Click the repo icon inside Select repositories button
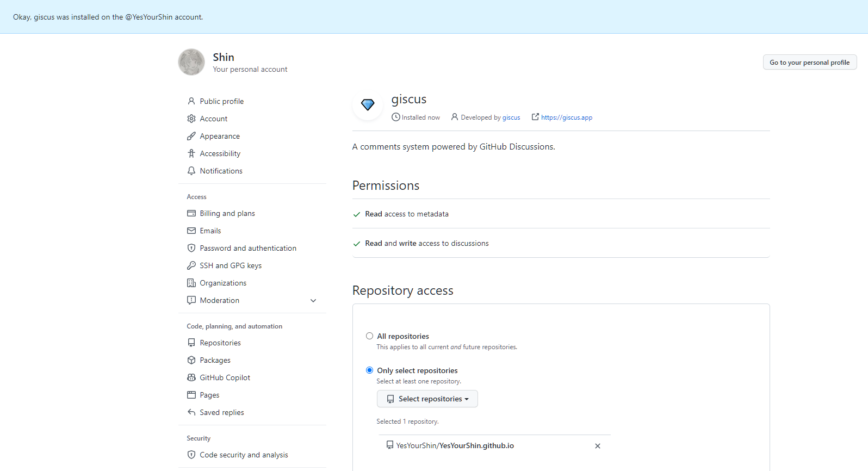 point(390,399)
